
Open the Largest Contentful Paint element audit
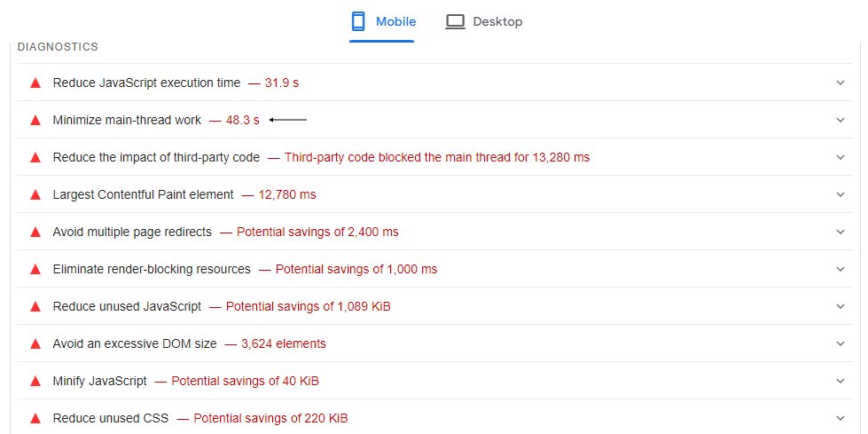coord(143,195)
